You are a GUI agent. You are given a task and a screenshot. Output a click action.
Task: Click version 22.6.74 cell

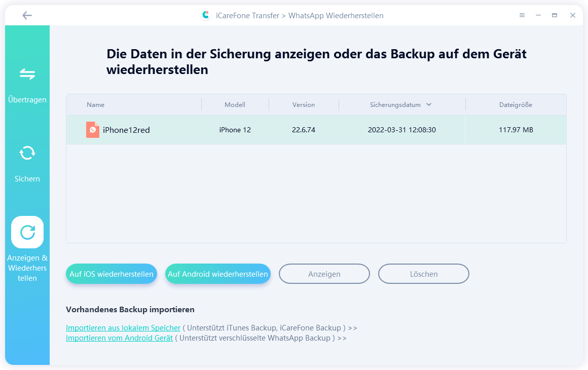[x=303, y=130]
